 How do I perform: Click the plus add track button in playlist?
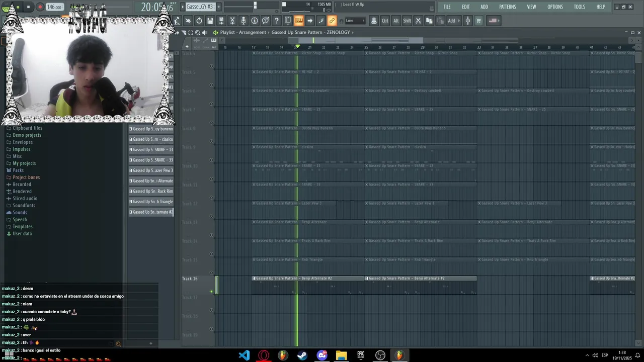[187, 47]
